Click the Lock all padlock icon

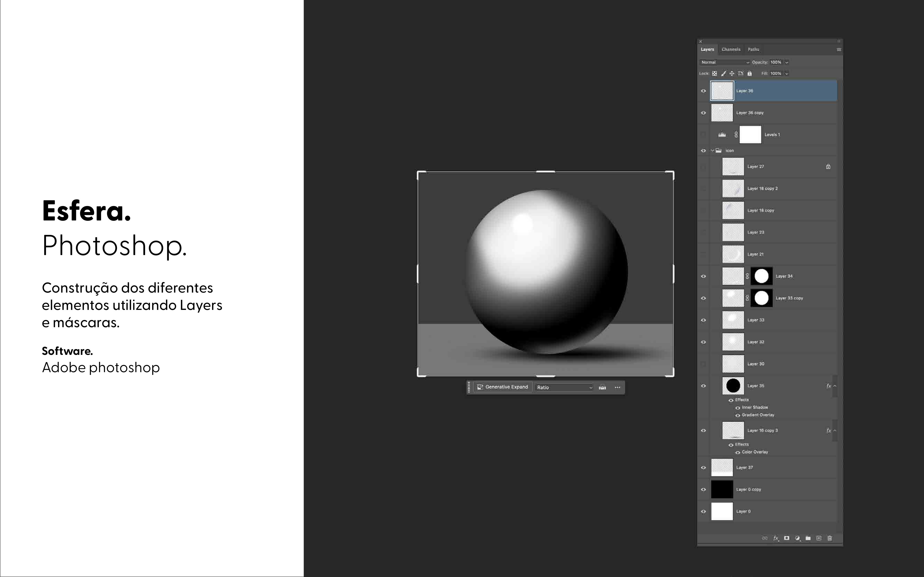coord(750,74)
